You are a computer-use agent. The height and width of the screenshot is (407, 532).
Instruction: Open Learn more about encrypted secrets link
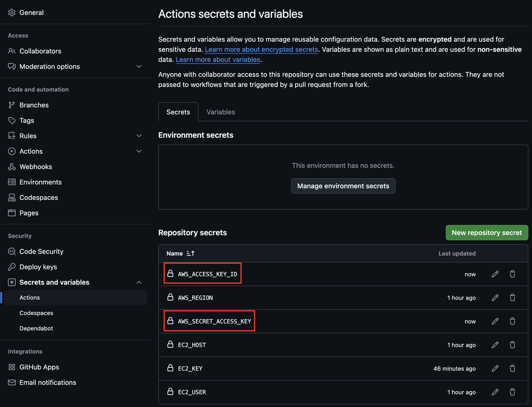(261, 49)
